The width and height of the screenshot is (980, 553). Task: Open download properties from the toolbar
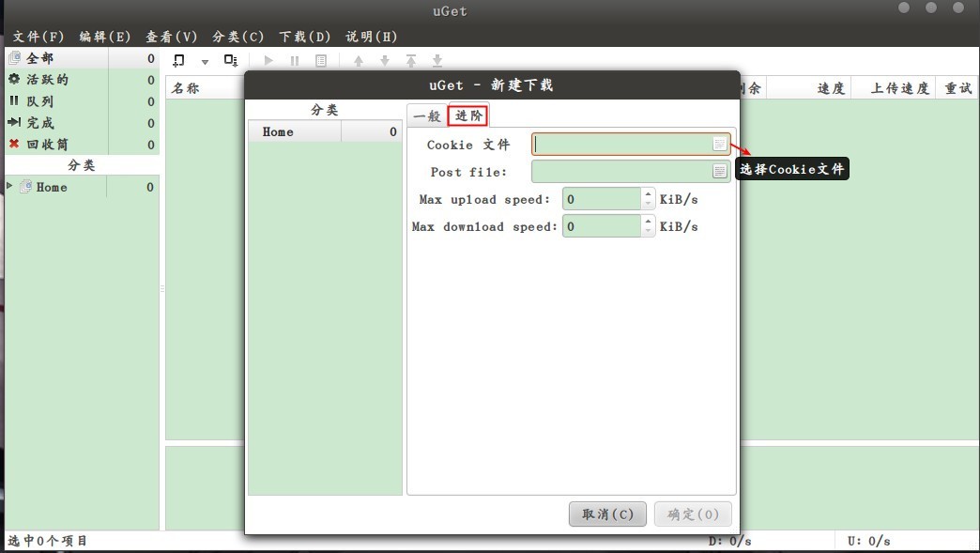click(321, 61)
